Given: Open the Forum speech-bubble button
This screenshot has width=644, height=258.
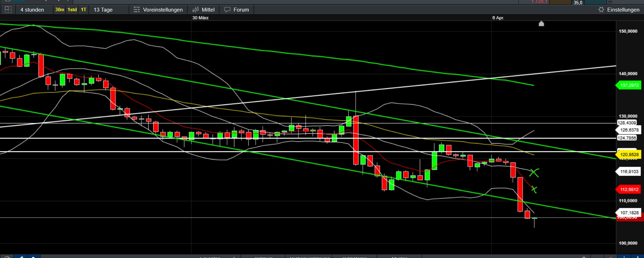Looking at the screenshot, I should [x=236, y=10].
